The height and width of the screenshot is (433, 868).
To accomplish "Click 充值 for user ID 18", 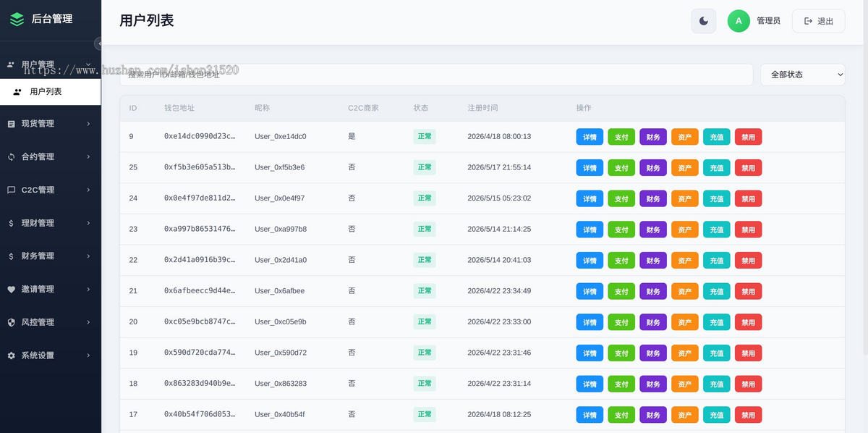I will pyautogui.click(x=717, y=384).
